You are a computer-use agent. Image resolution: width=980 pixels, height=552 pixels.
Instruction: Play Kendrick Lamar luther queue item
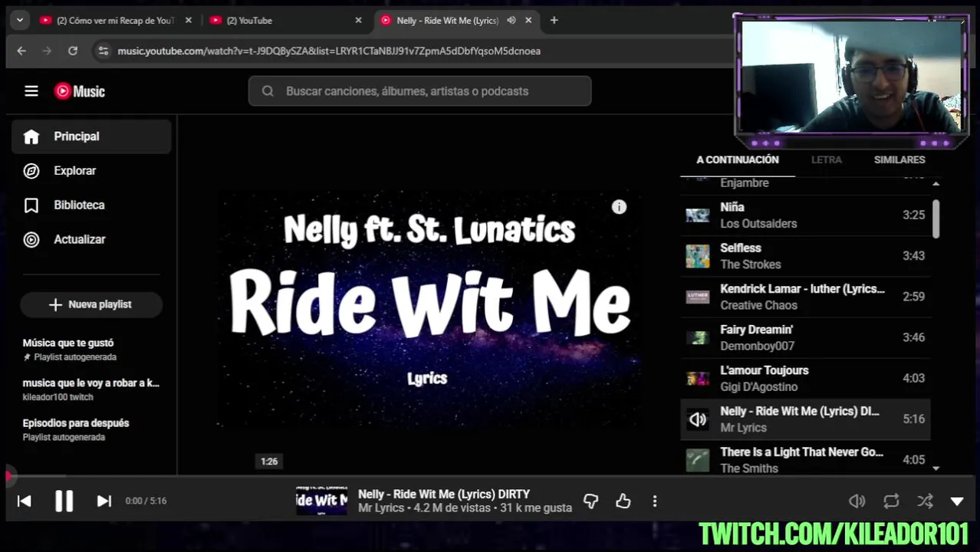805,297
